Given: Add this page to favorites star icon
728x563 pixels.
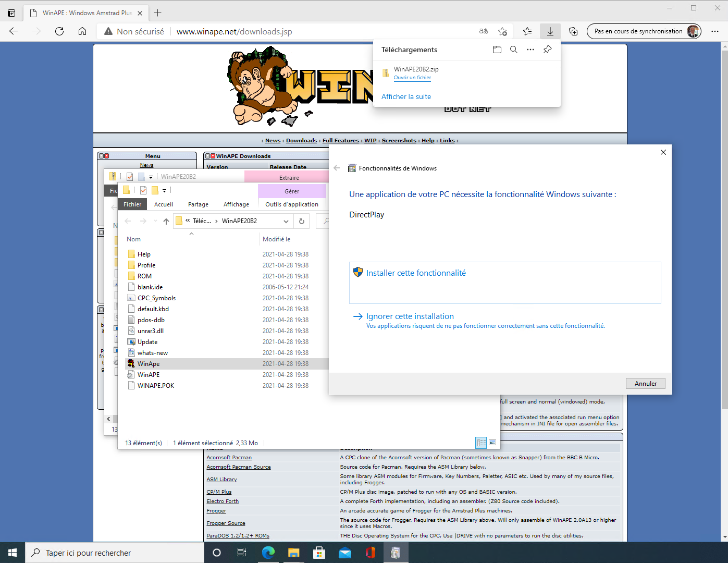Looking at the screenshot, I should point(502,31).
